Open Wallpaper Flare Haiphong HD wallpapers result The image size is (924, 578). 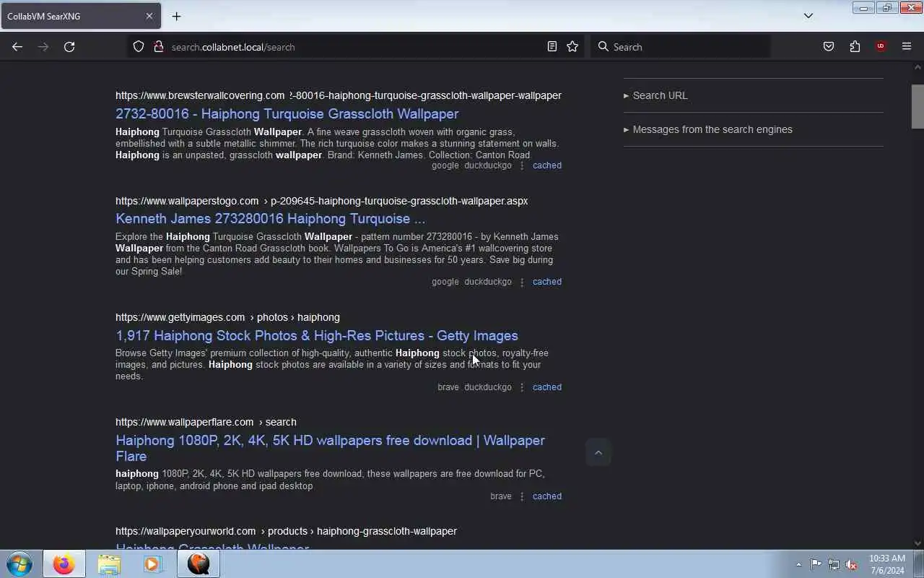330,448
